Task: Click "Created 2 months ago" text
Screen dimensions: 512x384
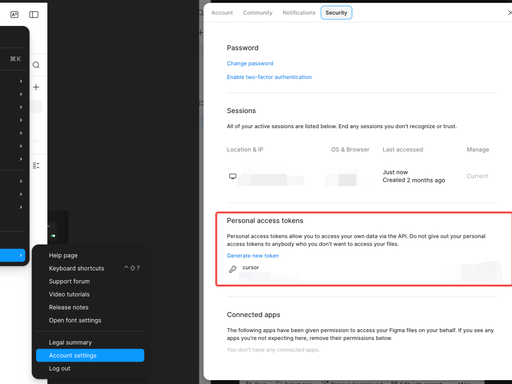Action: pyautogui.click(x=414, y=180)
